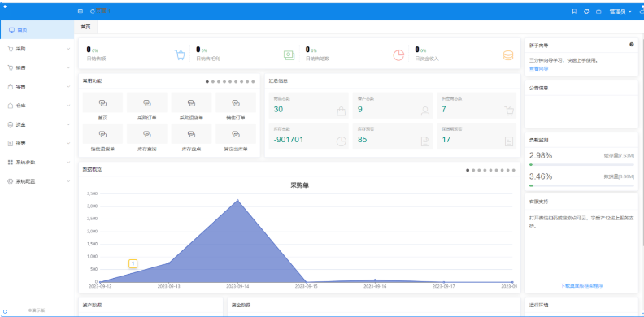Click the question mark help icon
This screenshot has height=317, width=644.
click(x=632, y=45)
